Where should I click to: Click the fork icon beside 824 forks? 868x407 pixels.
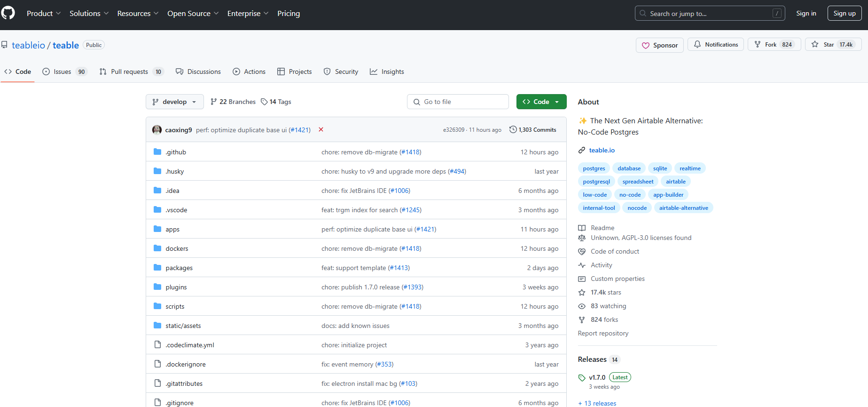[582, 319]
